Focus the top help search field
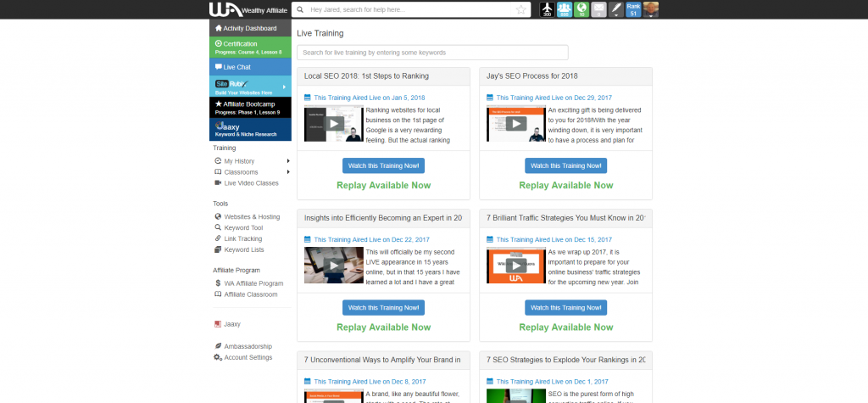Screen dimensions: 868x403 pyautogui.click(x=411, y=9)
